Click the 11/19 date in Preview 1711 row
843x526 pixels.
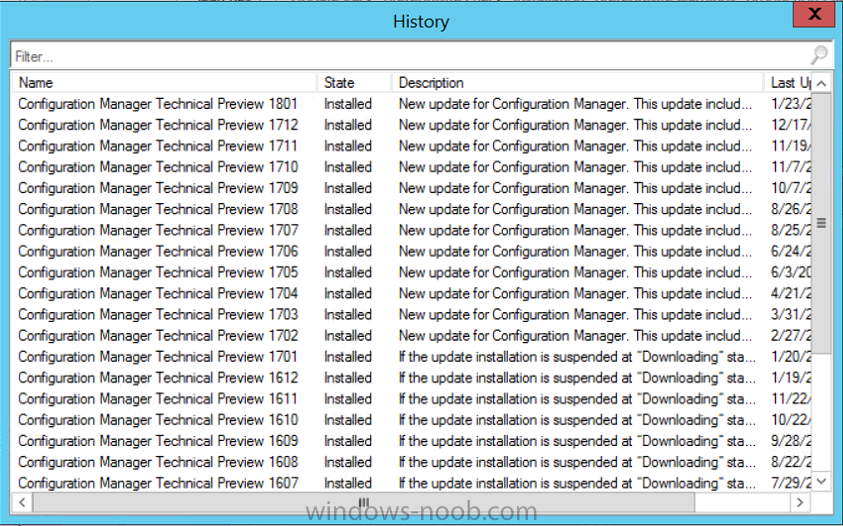point(791,146)
